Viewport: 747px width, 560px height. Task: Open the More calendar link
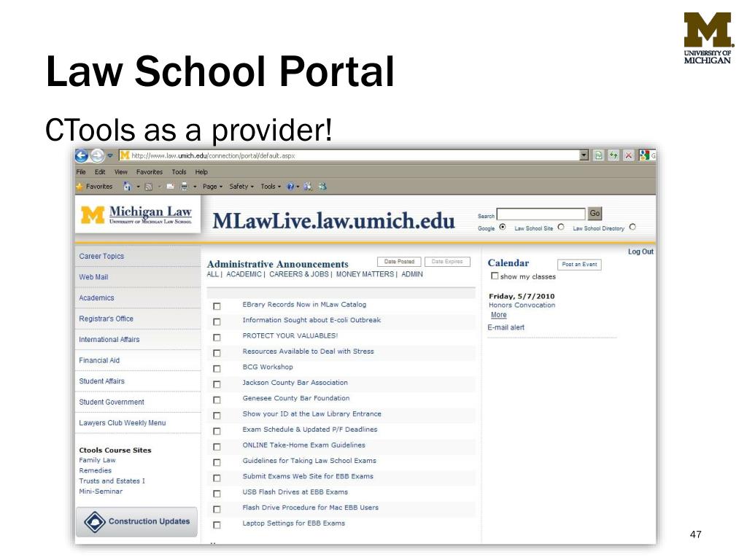(499, 315)
